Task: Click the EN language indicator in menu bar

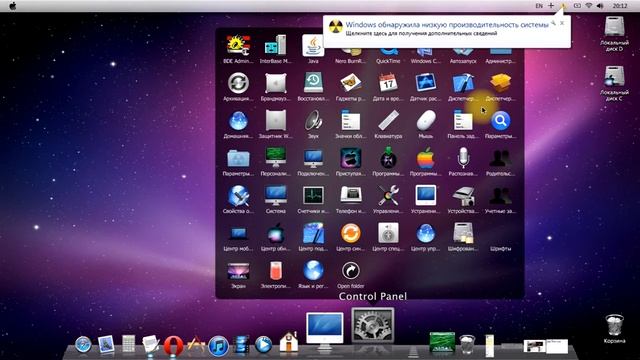Action: click(x=539, y=6)
